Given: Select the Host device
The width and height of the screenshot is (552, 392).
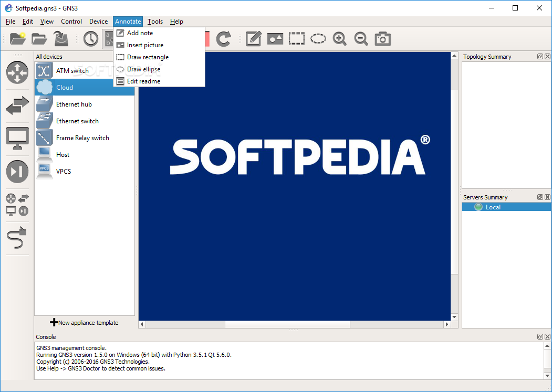Looking at the screenshot, I should coord(85,154).
